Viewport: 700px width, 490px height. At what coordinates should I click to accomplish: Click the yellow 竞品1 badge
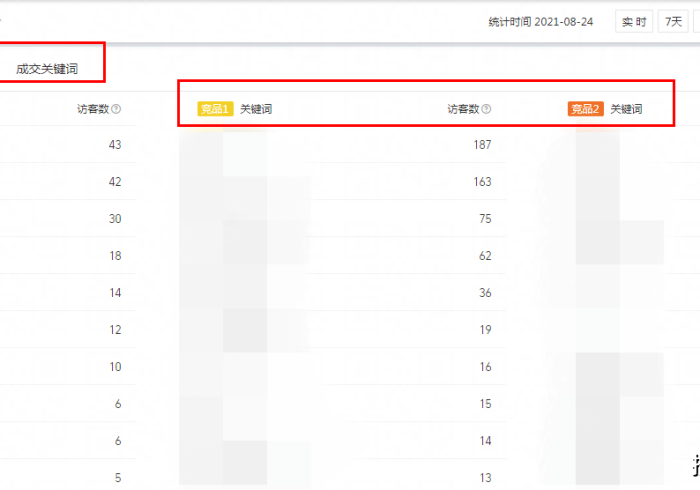point(215,109)
